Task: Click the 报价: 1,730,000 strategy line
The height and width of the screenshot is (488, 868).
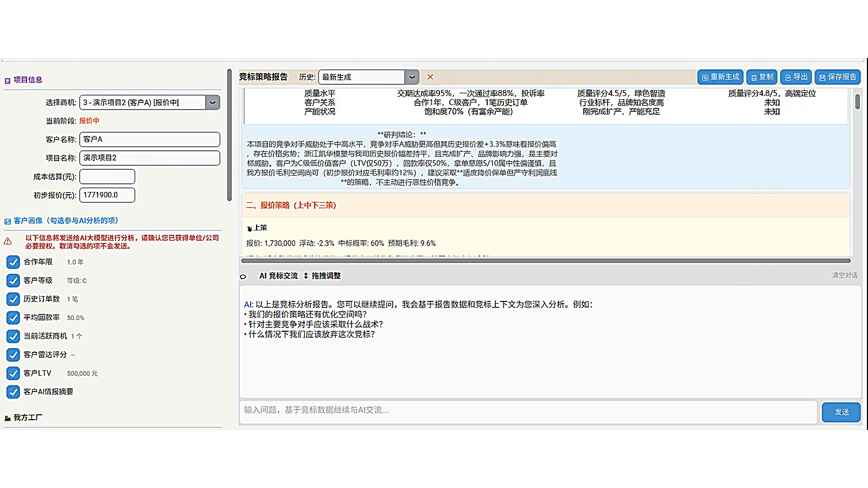Action: pyautogui.click(x=341, y=243)
